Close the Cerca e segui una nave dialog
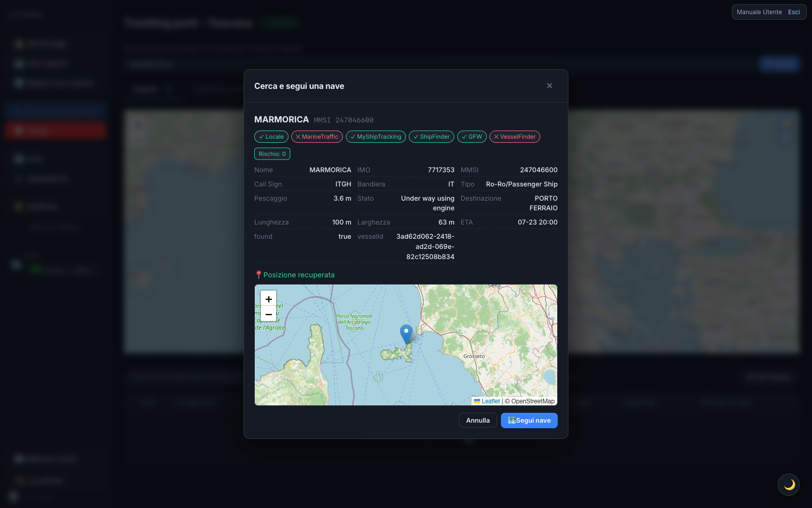The height and width of the screenshot is (508, 812). [x=549, y=86]
